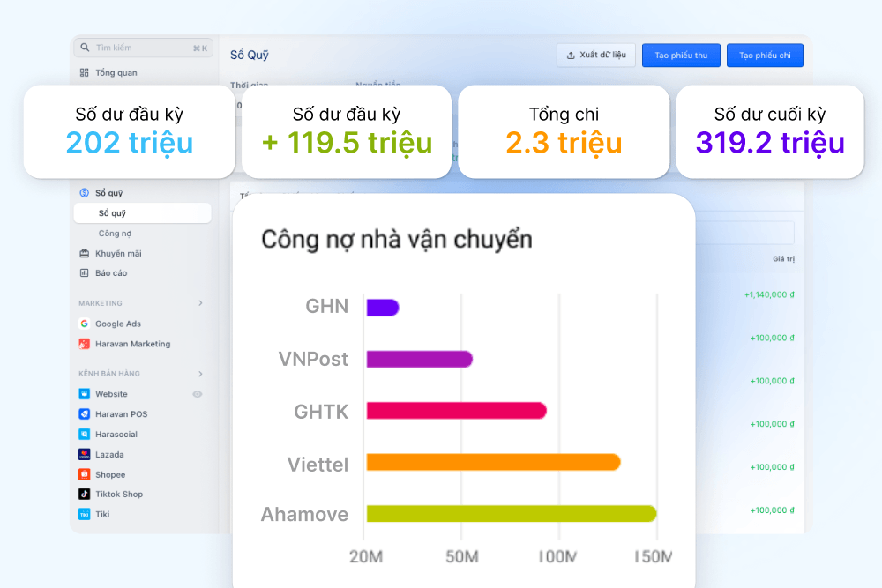Click the search magnifier icon
Image resolution: width=882 pixels, height=588 pixels.
(x=85, y=48)
